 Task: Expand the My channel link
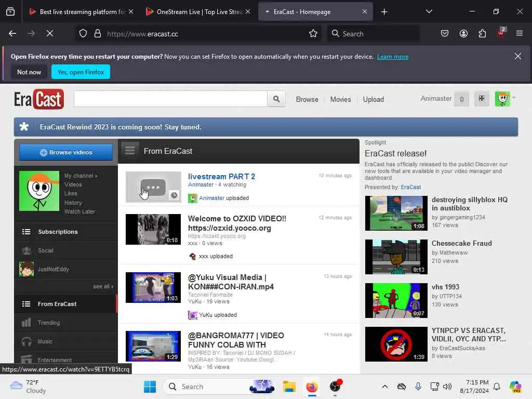tap(81, 176)
